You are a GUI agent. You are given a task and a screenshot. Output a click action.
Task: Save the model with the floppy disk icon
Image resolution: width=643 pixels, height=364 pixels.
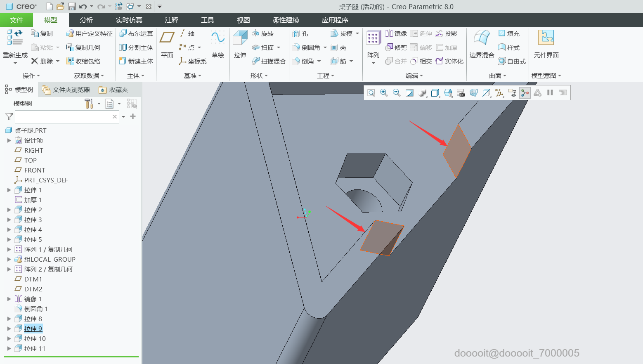[x=72, y=6]
